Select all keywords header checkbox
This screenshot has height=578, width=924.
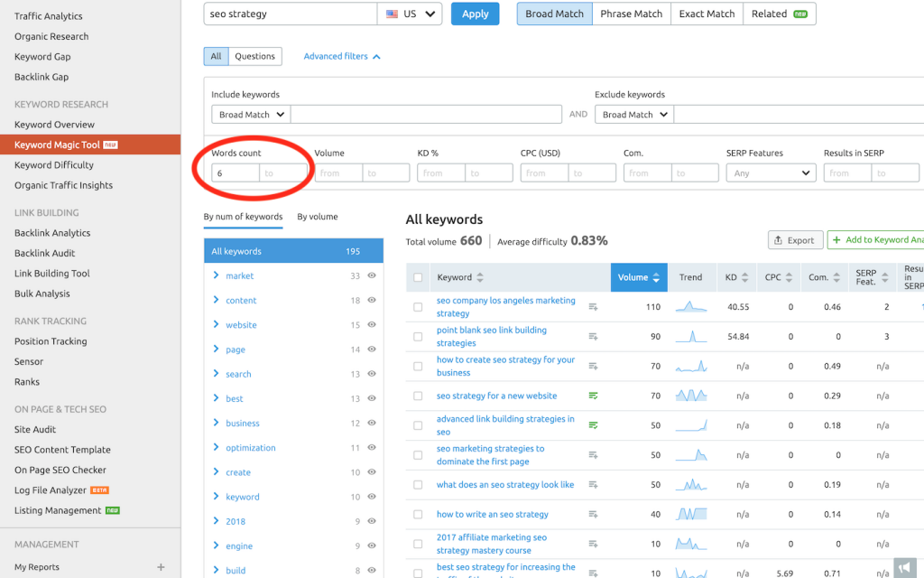(418, 277)
